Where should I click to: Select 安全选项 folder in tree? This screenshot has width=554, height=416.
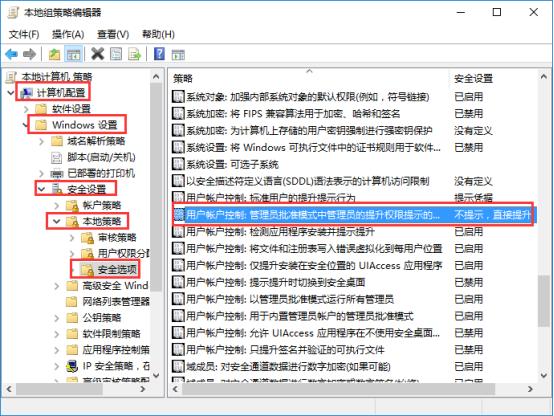pyautogui.click(x=117, y=270)
